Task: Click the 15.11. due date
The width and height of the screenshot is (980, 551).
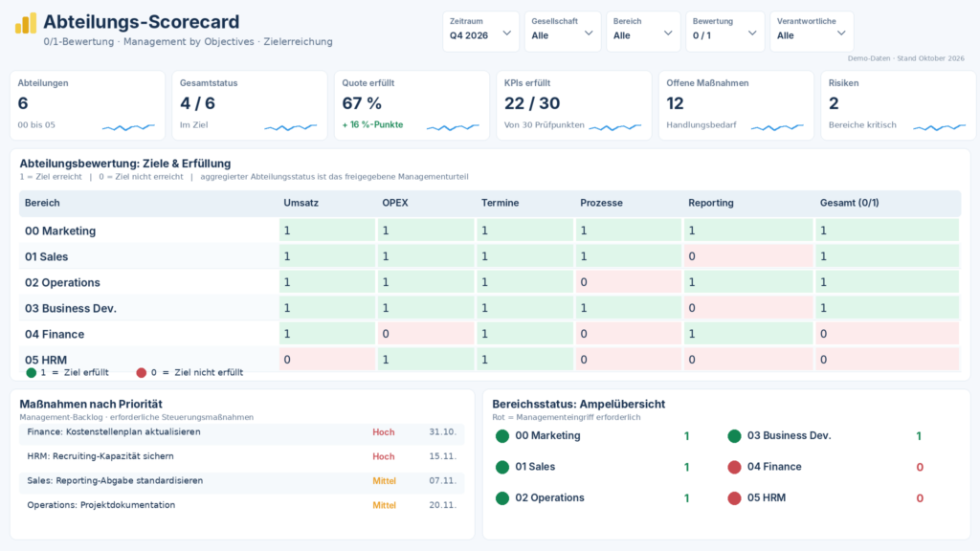Action: [x=442, y=456]
